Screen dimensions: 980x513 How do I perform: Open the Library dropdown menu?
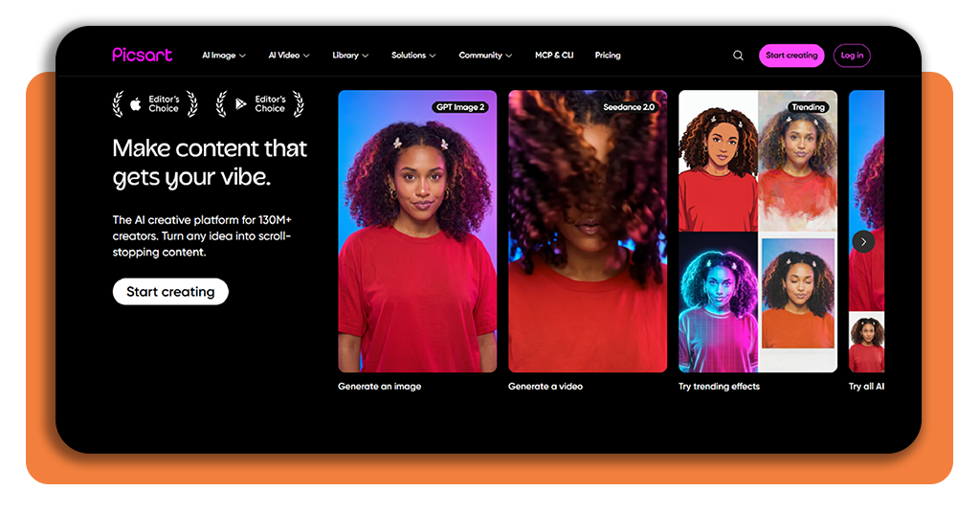coord(350,55)
